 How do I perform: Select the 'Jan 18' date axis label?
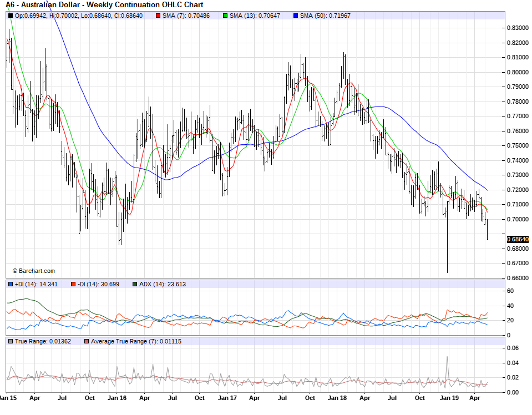pos(337,398)
